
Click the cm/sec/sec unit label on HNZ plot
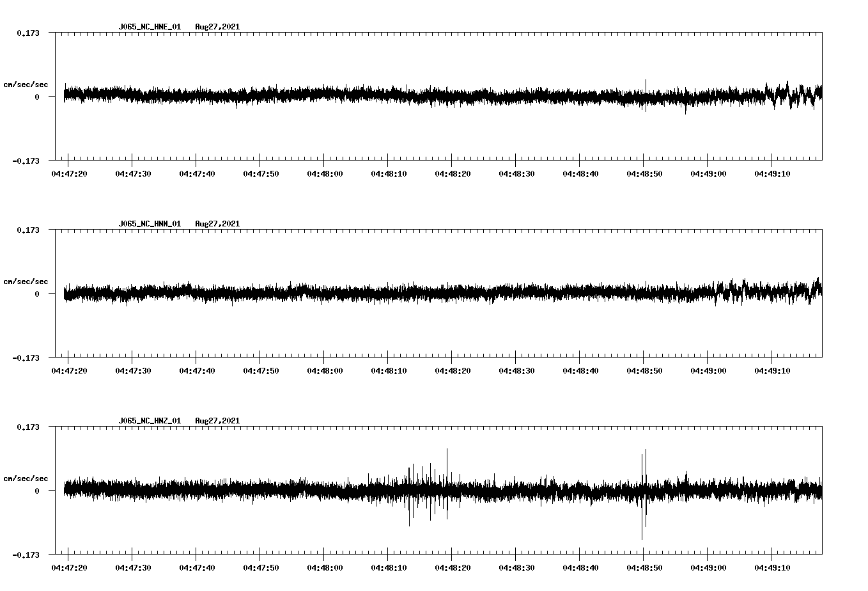point(26,478)
